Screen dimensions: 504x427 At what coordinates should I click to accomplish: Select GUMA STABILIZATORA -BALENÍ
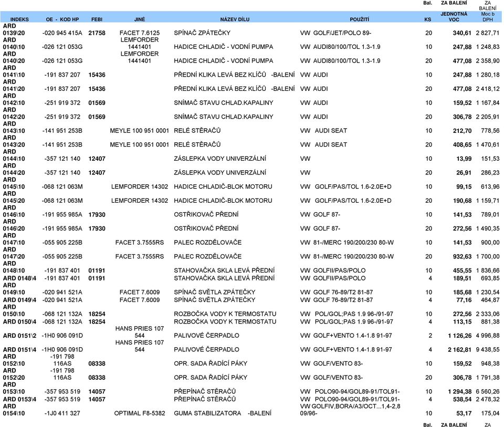223,413
